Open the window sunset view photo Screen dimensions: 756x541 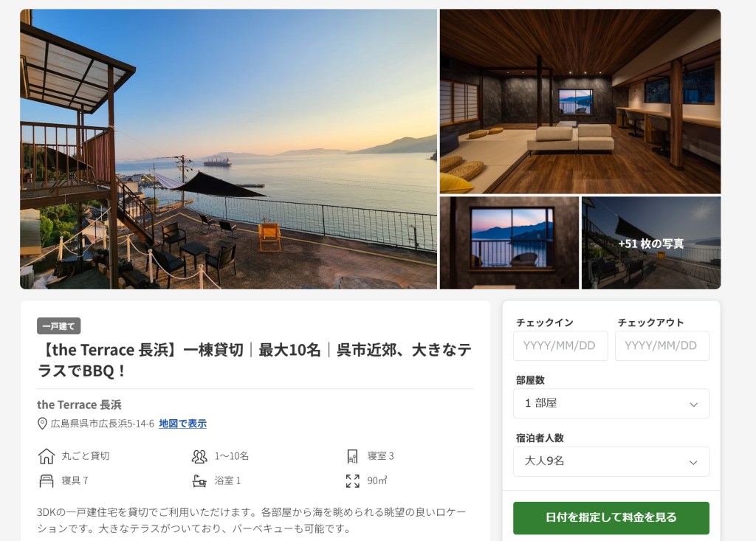(x=509, y=243)
